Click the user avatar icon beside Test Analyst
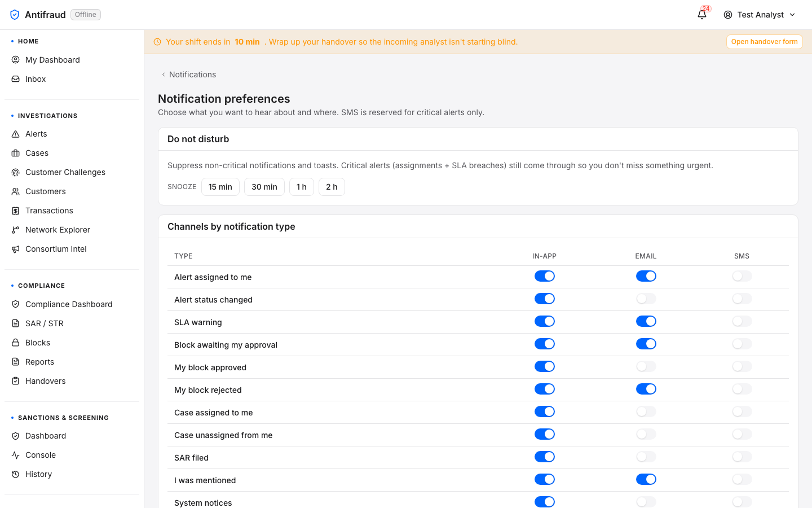 tap(728, 15)
